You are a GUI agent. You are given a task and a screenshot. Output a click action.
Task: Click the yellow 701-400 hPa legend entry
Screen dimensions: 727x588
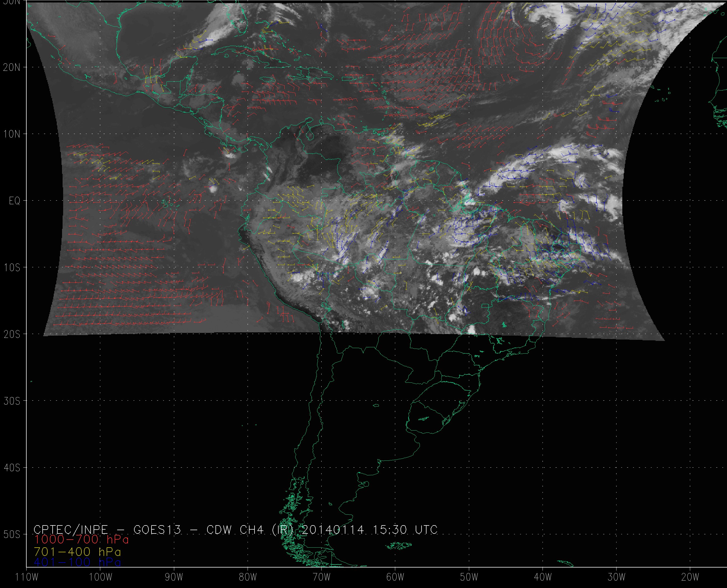click(x=77, y=552)
